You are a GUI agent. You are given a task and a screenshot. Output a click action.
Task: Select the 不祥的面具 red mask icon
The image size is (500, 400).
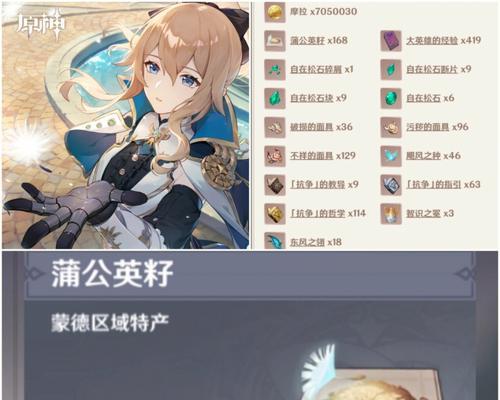pos(275,156)
